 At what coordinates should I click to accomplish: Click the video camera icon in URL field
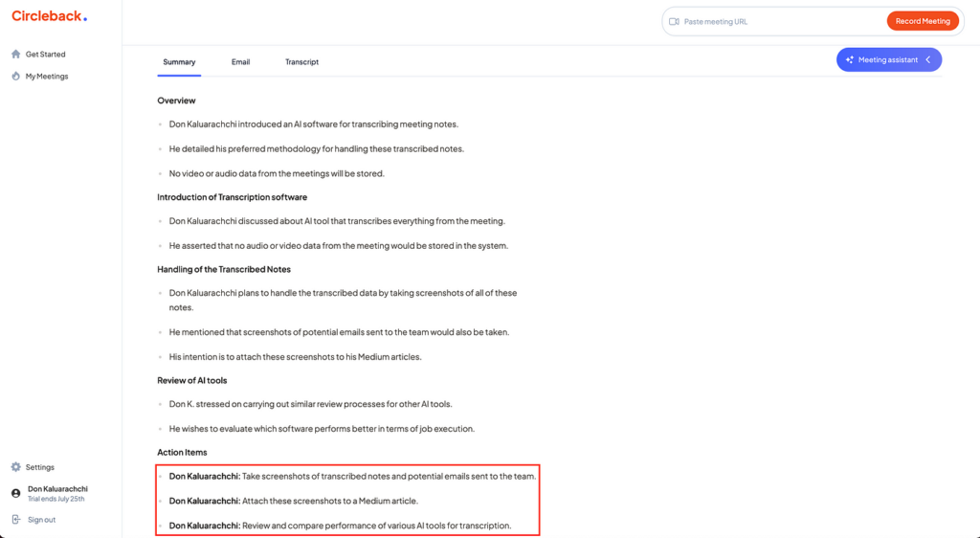[674, 21]
